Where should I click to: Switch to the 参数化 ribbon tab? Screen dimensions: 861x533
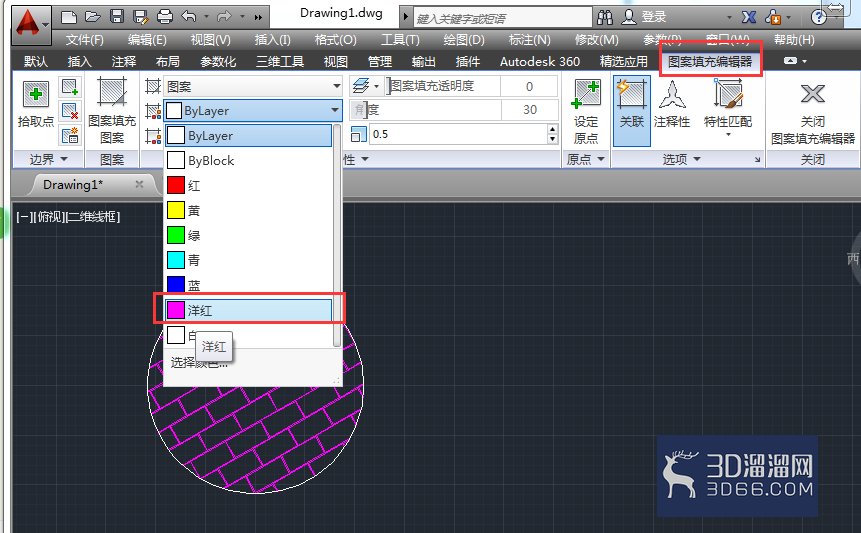click(218, 61)
